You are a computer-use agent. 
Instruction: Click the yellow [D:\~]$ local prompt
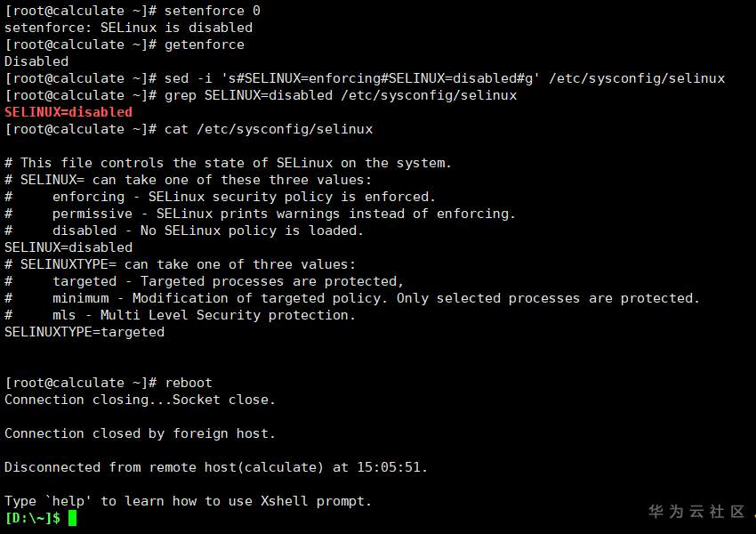(33, 518)
